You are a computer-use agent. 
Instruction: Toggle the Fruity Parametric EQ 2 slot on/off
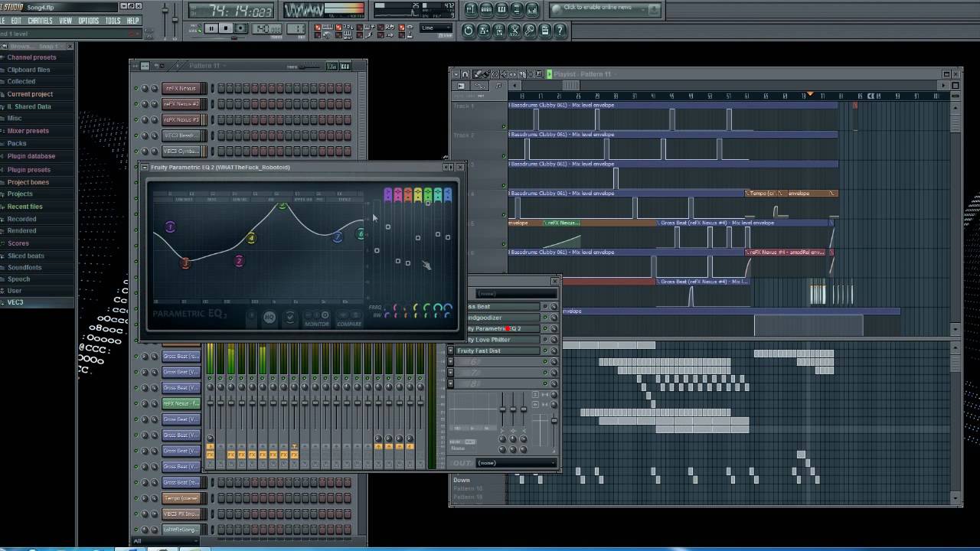[545, 328]
